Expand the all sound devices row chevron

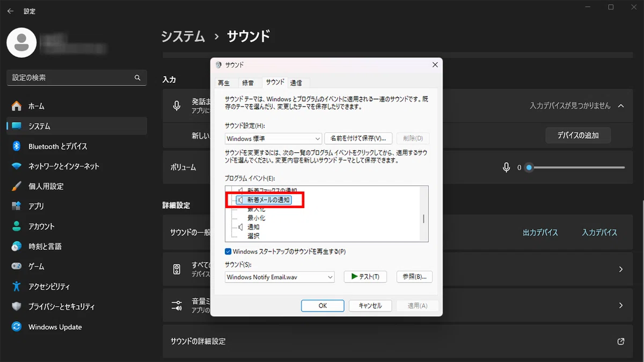(x=621, y=269)
